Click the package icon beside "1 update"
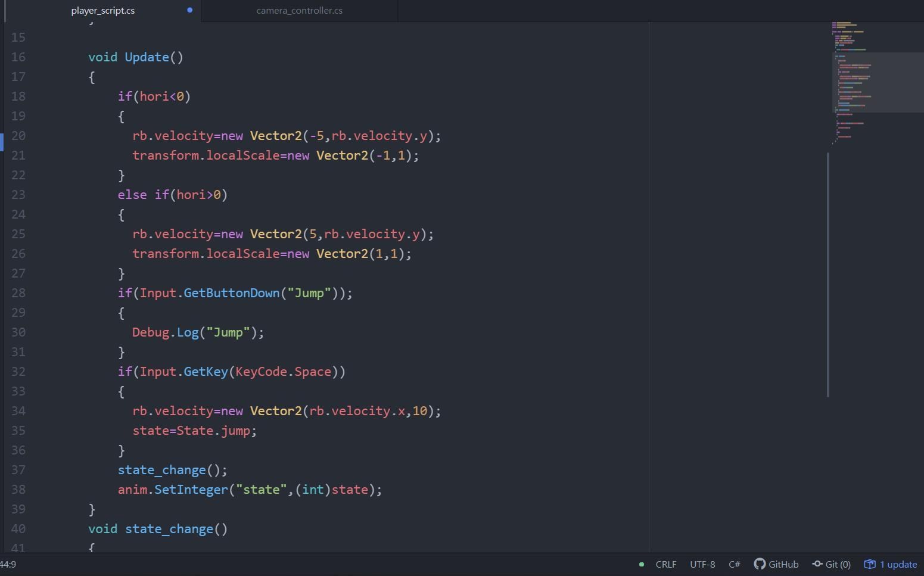The width and height of the screenshot is (924, 576). (x=869, y=564)
